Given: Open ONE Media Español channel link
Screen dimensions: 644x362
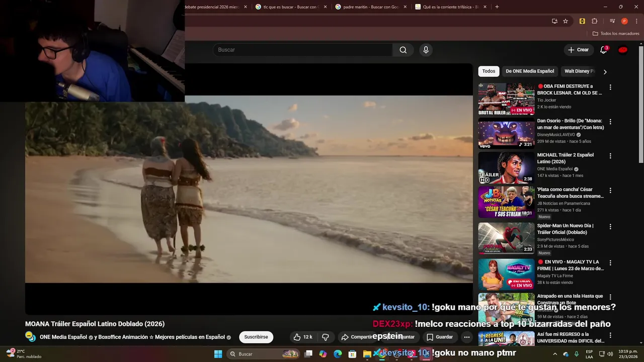Looking at the screenshot, I should click(x=63, y=337).
